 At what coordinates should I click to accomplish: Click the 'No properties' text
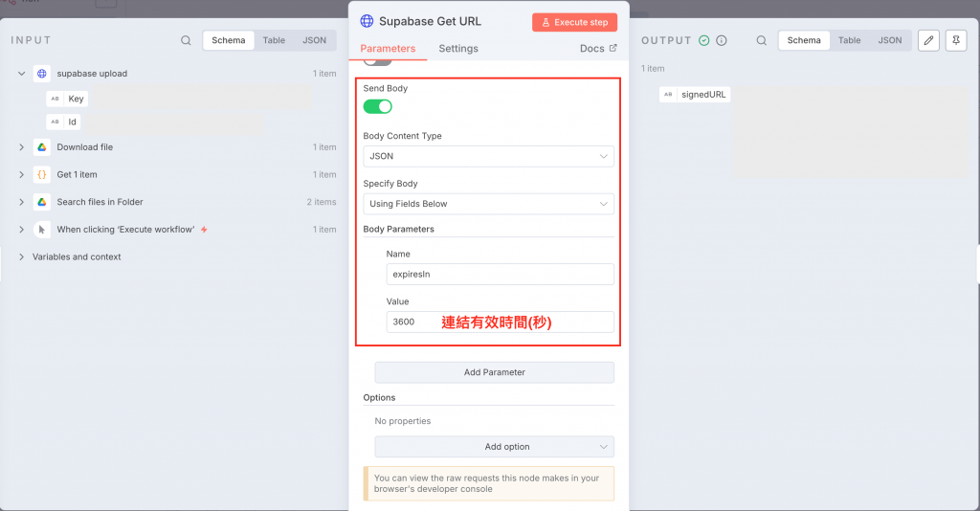tap(403, 421)
